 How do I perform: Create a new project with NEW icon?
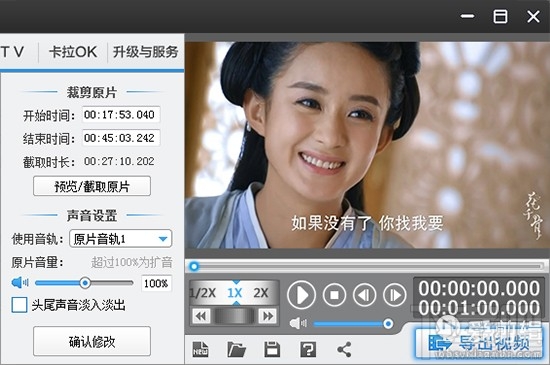[201, 349]
